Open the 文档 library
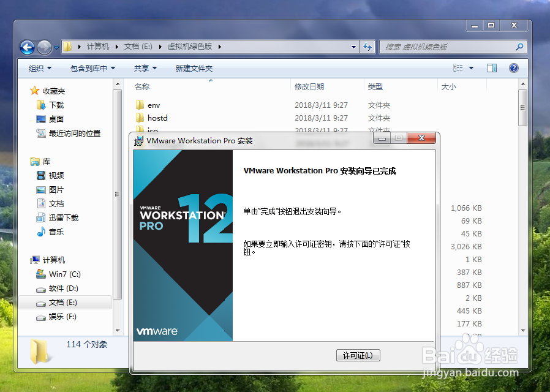Image resolution: width=550 pixels, height=392 pixels. (x=56, y=204)
